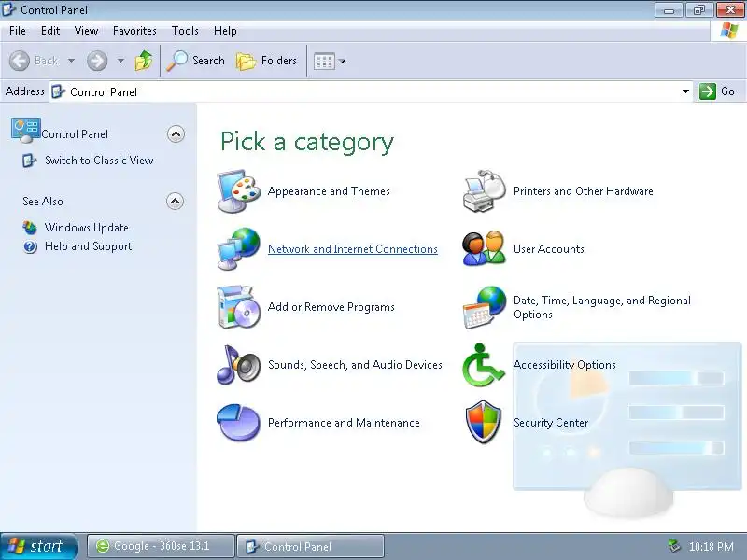
Task: Open the Edit menu
Action: tap(50, 31)
